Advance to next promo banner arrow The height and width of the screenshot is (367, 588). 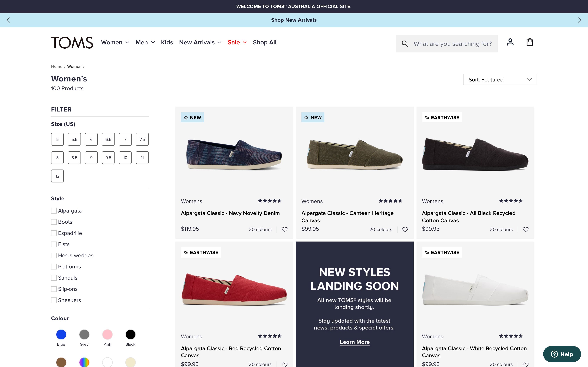coord(579,20)
